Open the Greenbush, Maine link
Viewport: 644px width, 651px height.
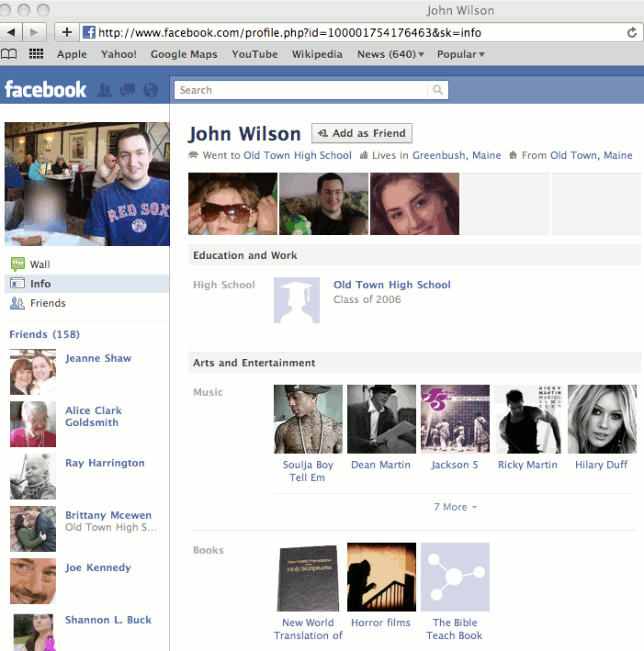coord(457,155)
